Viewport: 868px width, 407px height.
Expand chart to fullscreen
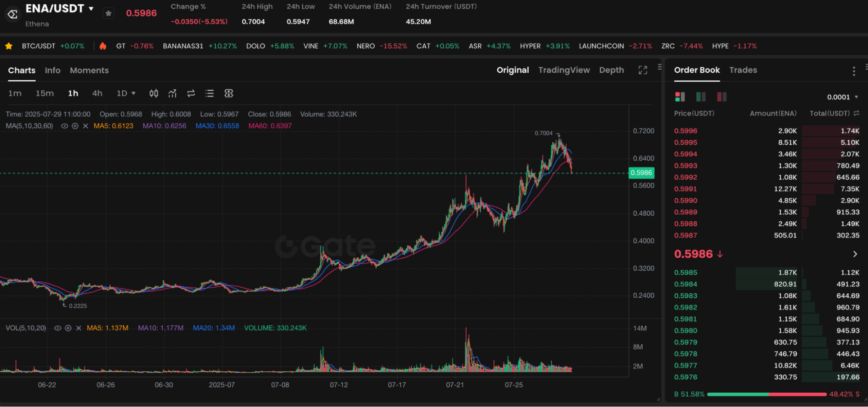point(643,70)
